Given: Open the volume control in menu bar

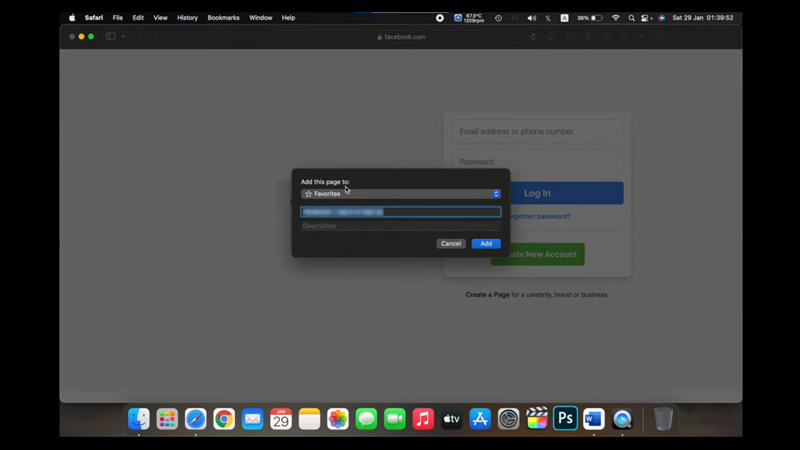Looking at the screenshot, I should [x=532, y=18].
